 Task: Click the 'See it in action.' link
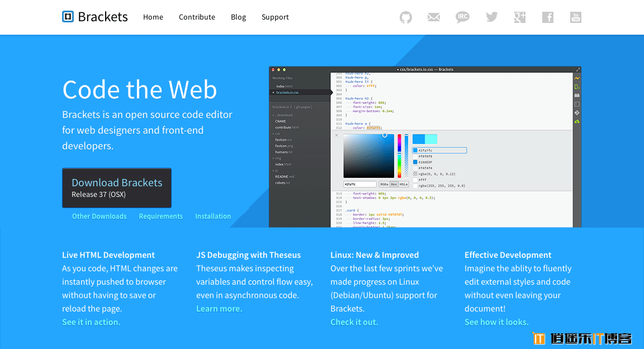[91, 322]
